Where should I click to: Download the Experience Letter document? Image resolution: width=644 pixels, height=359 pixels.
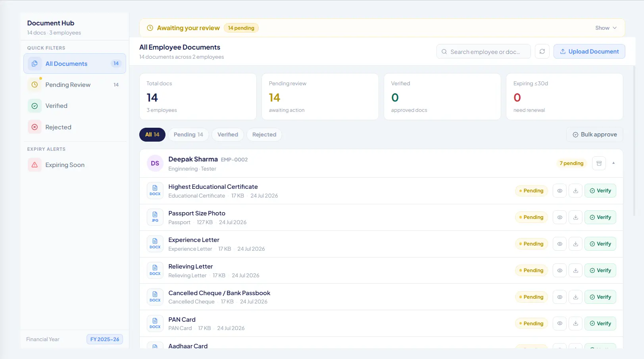(575, 244)
